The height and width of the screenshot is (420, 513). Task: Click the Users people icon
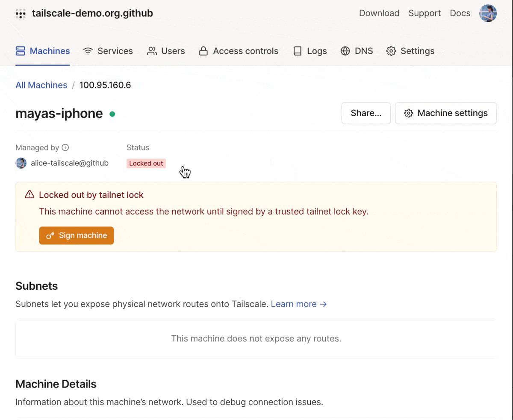point(152,51)
